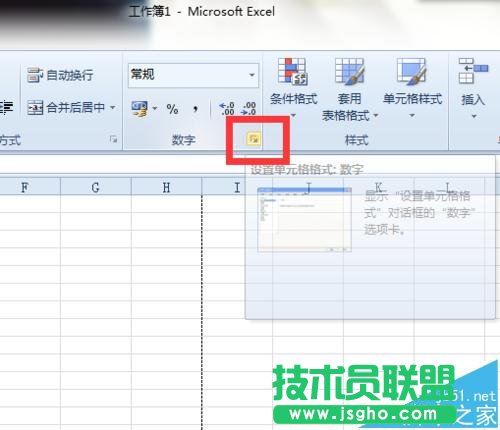Open Format as Table (套用表格格式) gallery
Image resolution: width=500 pixels, height=430 pixels.
350,89
